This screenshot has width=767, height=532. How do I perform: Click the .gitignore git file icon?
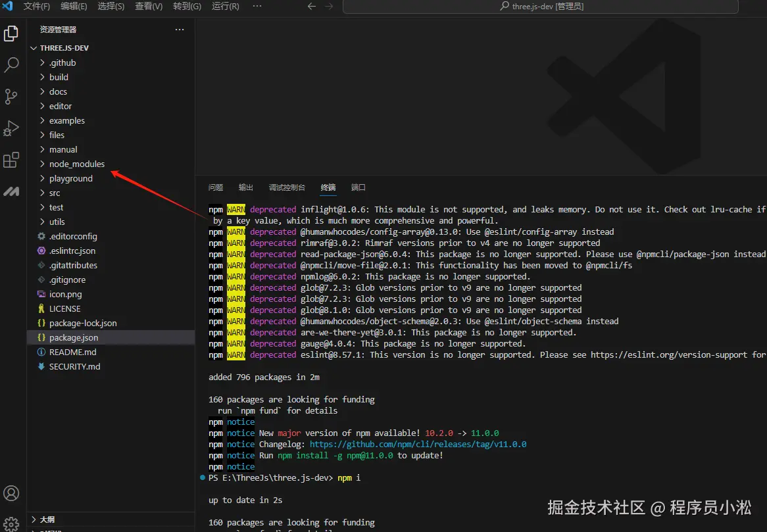[x=41, y=279]
